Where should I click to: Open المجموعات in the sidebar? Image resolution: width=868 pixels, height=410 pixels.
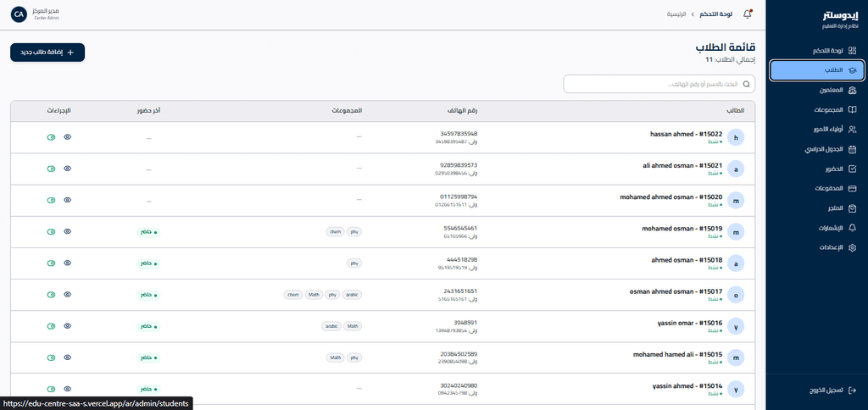click(x=817, y=110)
